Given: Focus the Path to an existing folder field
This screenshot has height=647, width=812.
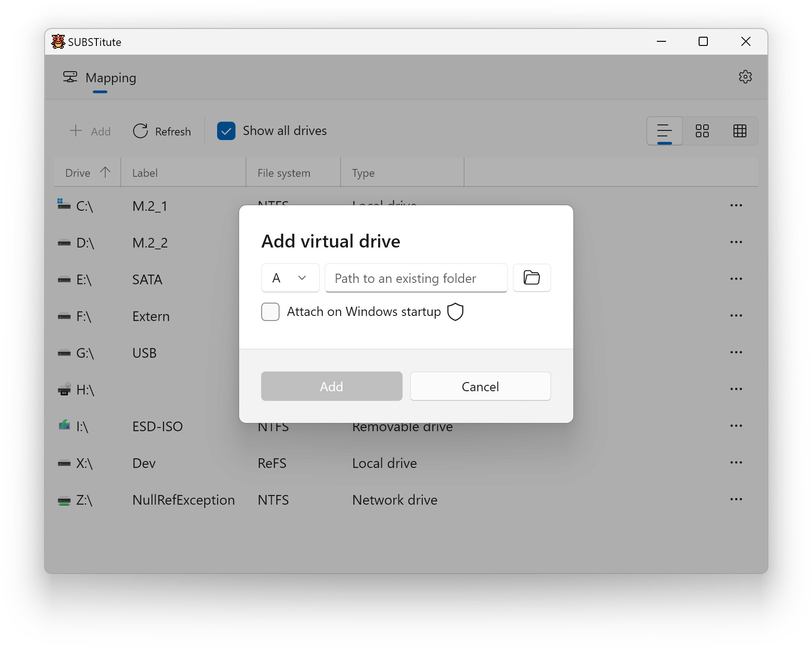Looking at the screenshot, I should (416, 278).
